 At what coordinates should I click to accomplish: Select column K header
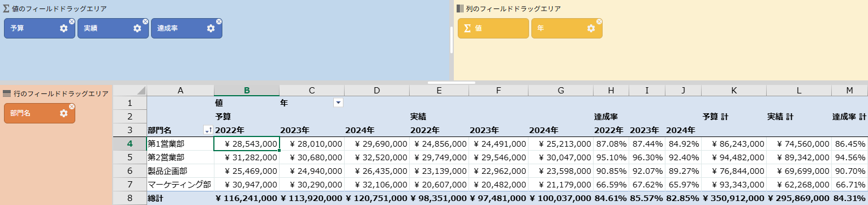click(734, 91)
